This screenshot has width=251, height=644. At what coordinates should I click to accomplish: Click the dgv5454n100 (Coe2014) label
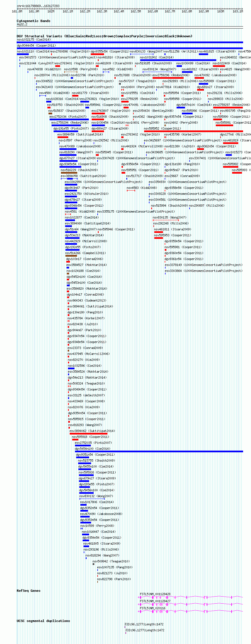pyautogui.click(x=93, y=449)
